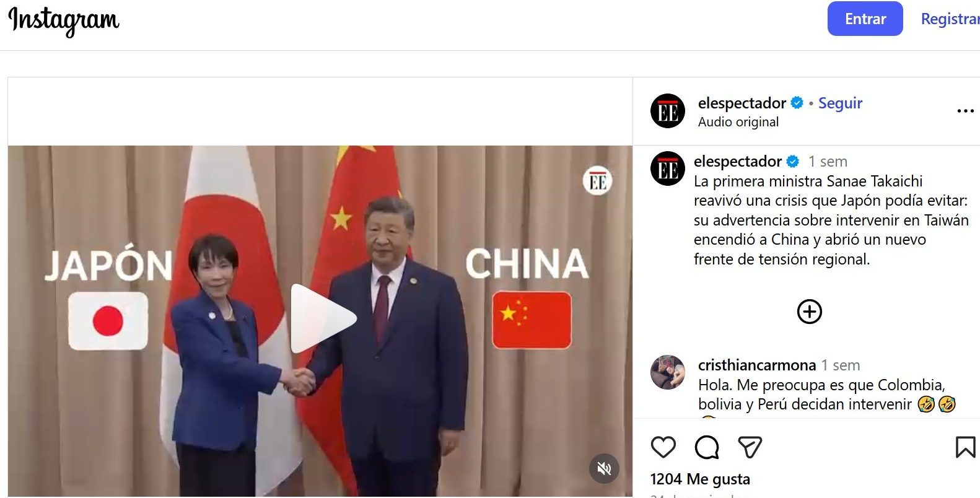Image resolution: width=980 pixels, height=498 pixels.
Task: Share the post via the paper plane icon
Action: (x=750, y=447)
